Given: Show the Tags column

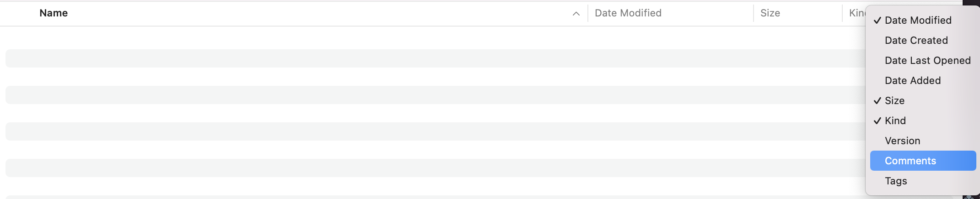Looking at the screenshot, I should (x=895, y=181).
